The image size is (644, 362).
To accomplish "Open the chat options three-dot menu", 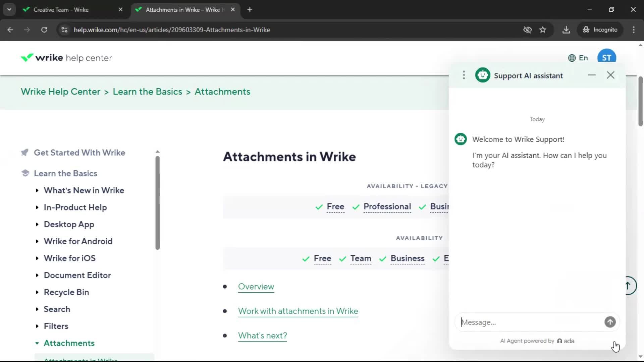I will 464,75.
